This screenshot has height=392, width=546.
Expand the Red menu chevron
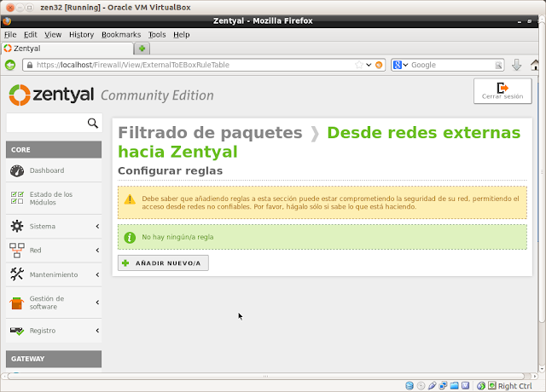97,251
